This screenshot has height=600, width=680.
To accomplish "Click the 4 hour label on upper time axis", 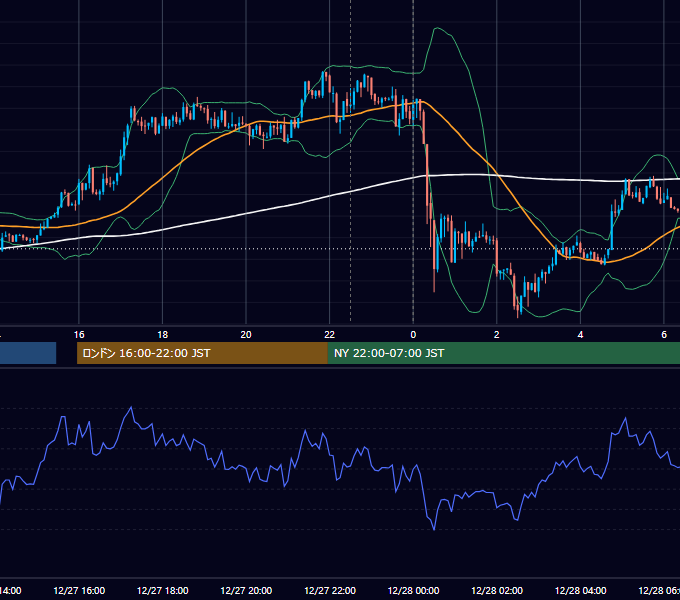I will (580, 335).
